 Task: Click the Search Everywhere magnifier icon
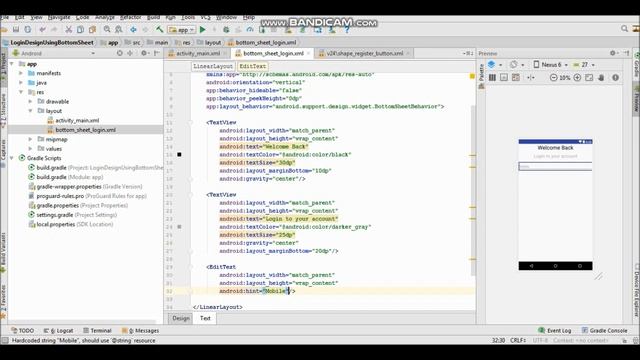pos(624,29)
